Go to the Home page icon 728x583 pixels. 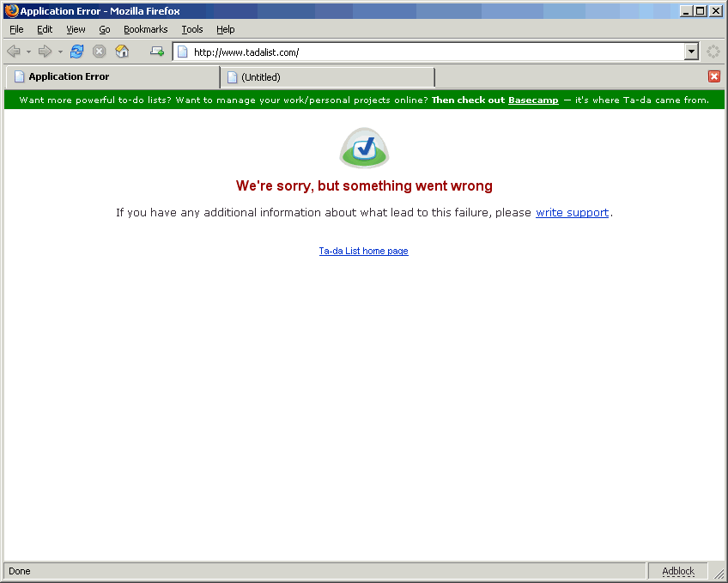[x=122, y=51]
